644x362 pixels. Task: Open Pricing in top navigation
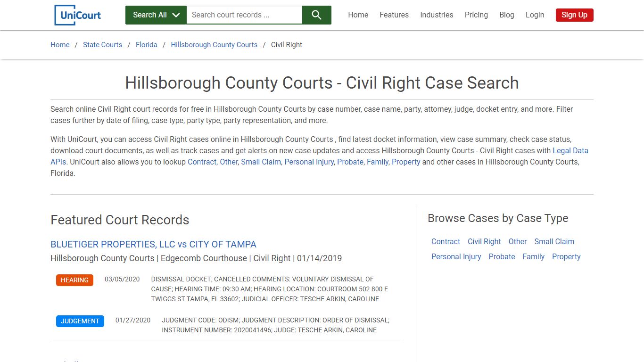coord(476,15)
